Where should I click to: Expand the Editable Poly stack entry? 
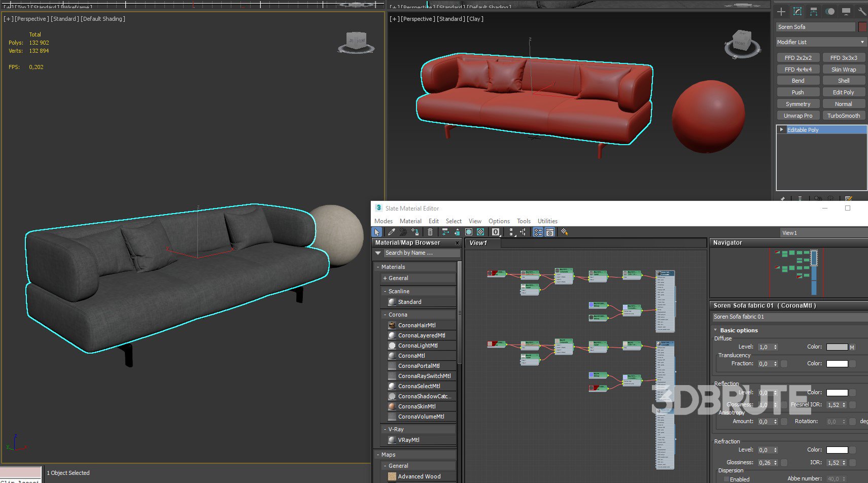[x=782, y=130]
